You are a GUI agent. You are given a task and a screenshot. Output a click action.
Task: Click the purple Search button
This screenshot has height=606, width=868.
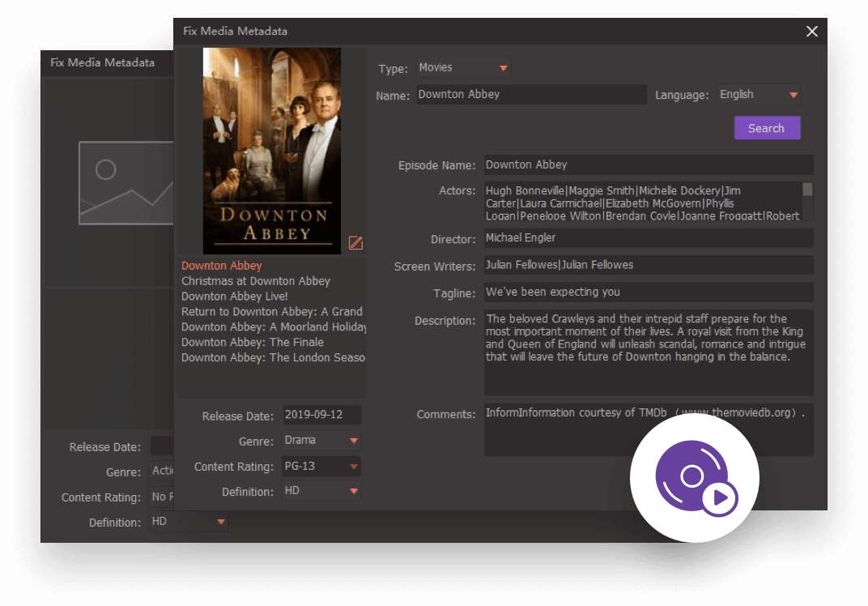click(767, 128)
